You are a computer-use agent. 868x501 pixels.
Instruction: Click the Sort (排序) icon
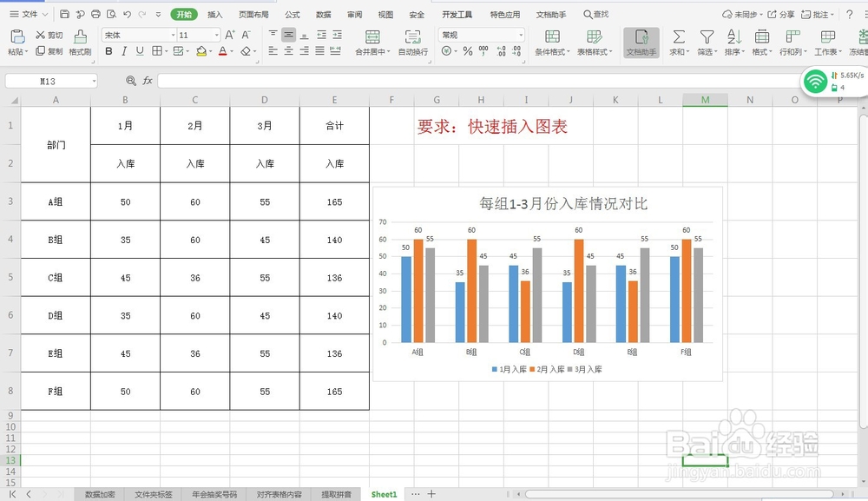pyautogui.click(x=734, y=37)
